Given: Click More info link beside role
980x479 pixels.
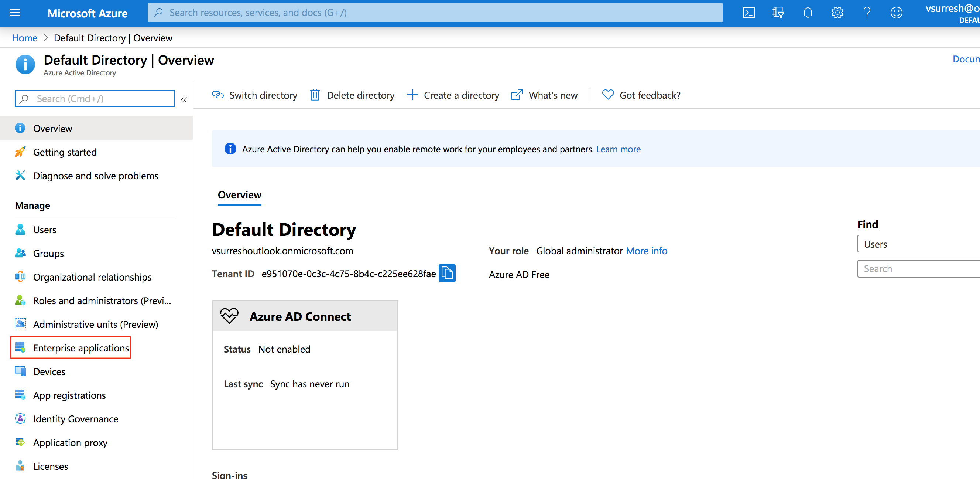Looking at the screenshot, I should 646,251.
